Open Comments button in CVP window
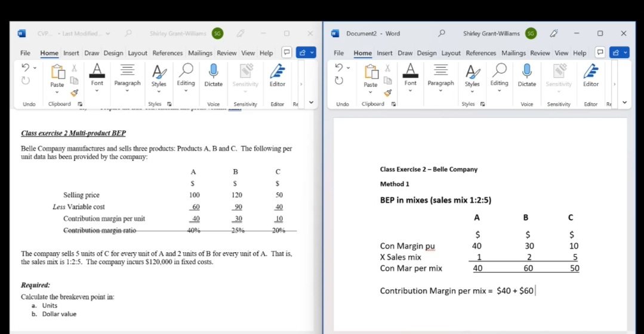This screenshot has height=334, width=644. coord(286,53)
